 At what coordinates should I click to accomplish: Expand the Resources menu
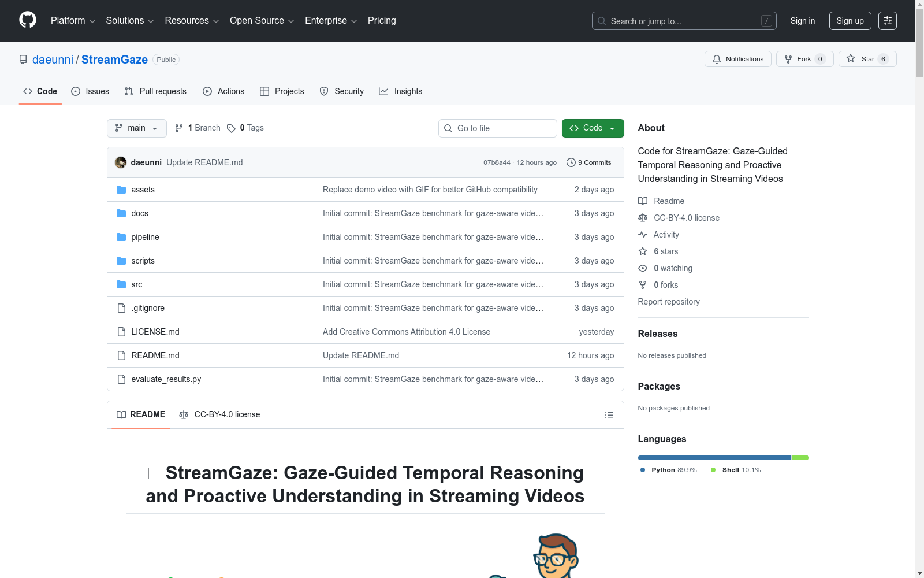[192, 21]
